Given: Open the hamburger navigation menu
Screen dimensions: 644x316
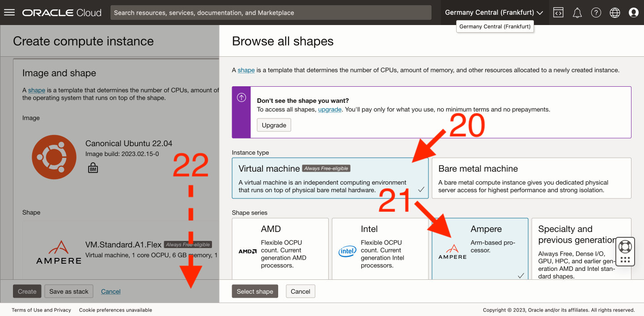Looking at the screenshot, I should (9, 13).
